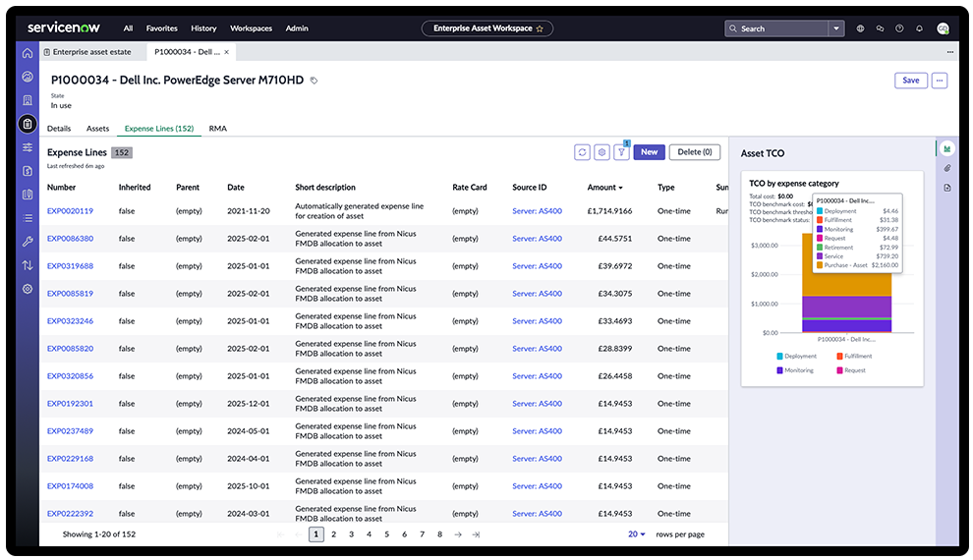Switch to the RMA tab
Screen dimensions: 973x560
[218, 129]
